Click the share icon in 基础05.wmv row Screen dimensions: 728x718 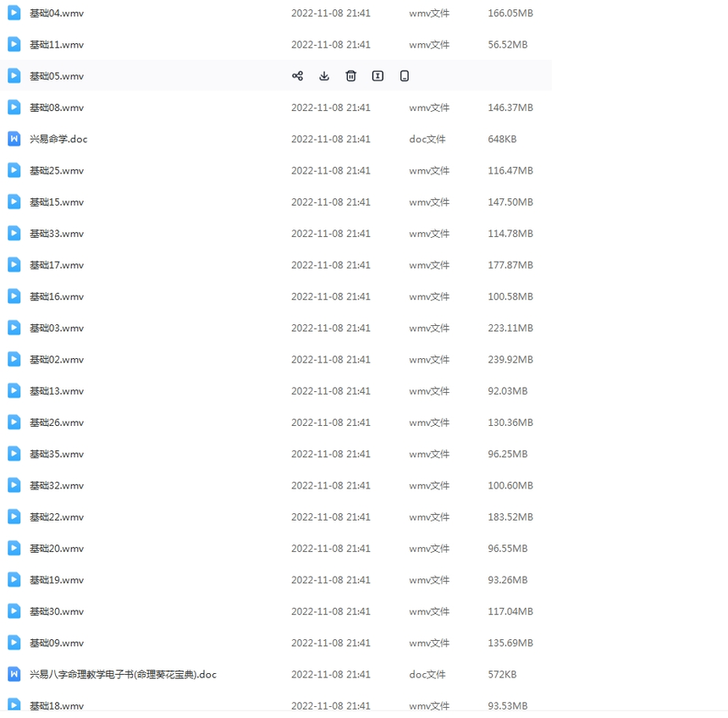pyautogui.click(x=298, y=75)
